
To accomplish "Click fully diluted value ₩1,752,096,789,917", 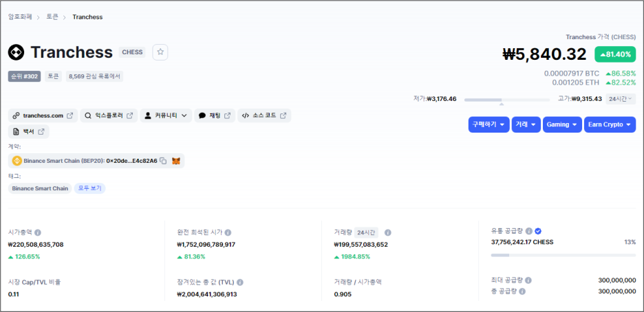I will pos(206,245).
